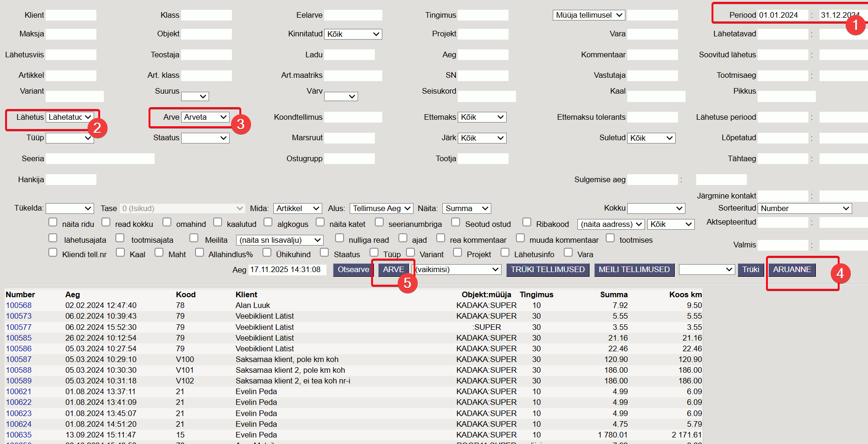Open the Sorteeritud Number dropdown
Viewport: 868px width, 444px height.
(x=805, y=209)
